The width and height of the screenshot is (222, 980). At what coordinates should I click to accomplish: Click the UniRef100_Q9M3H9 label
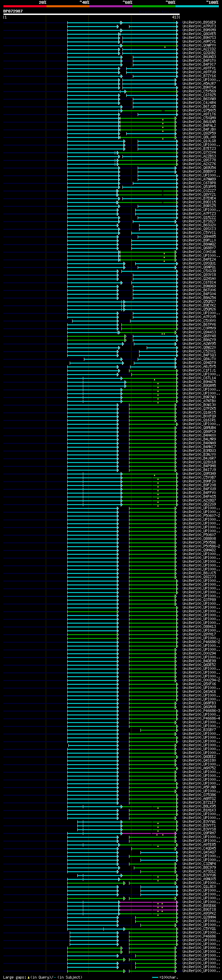tap(199, 473)
